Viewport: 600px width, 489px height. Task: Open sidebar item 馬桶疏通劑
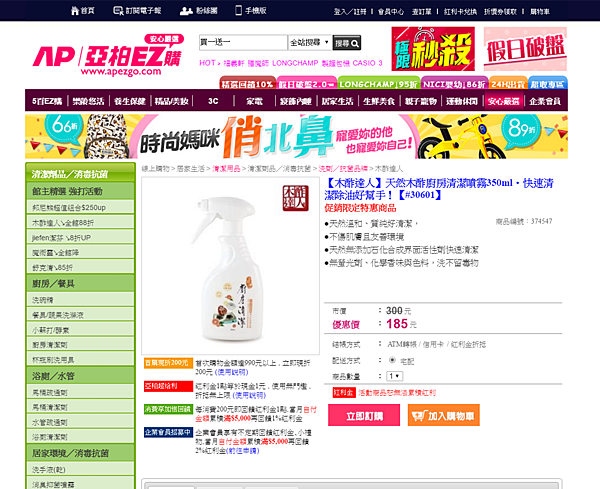pos(80,392)
